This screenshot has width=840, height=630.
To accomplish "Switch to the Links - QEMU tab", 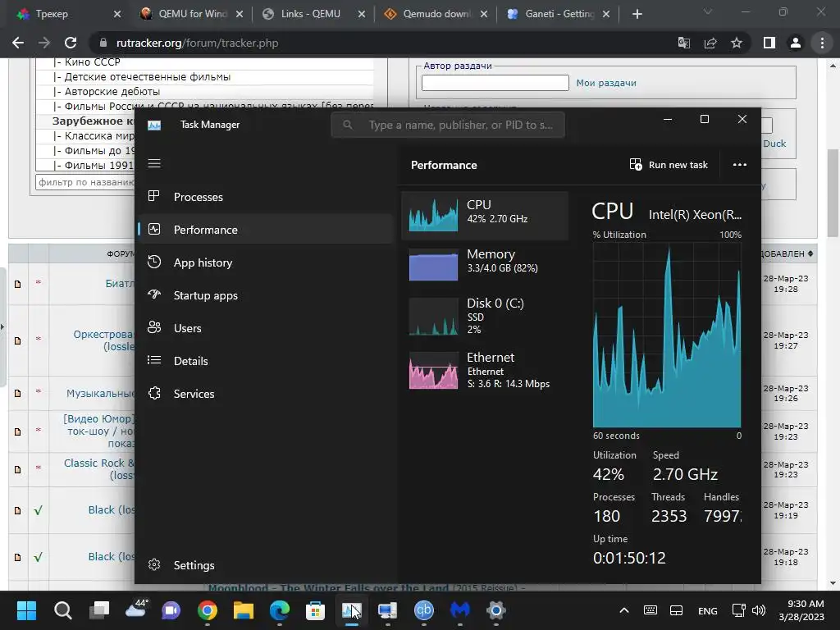I will point(313,14).
